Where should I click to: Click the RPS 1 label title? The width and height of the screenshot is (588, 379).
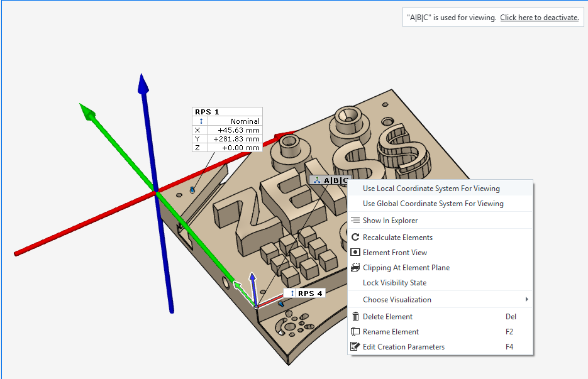click(x=208, y=112)
